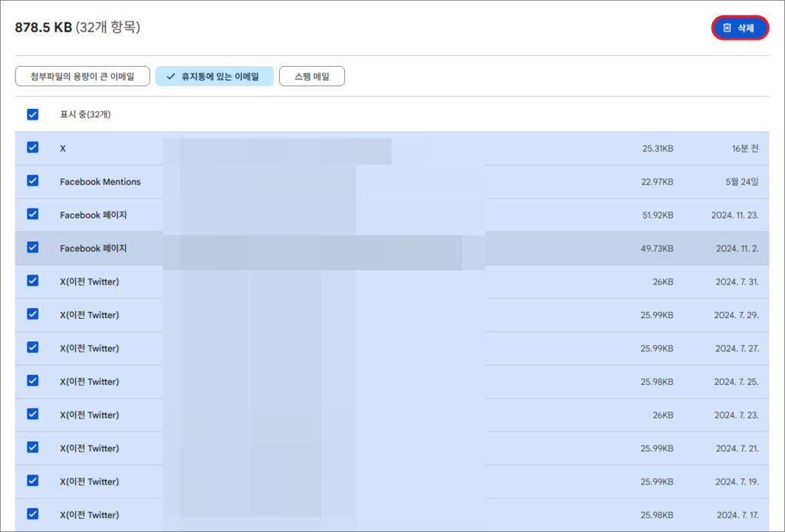Screen dimensions: 785x532
Task: Uncheck the email dated 2024. 7. 23.
Action: click(32, 414)
